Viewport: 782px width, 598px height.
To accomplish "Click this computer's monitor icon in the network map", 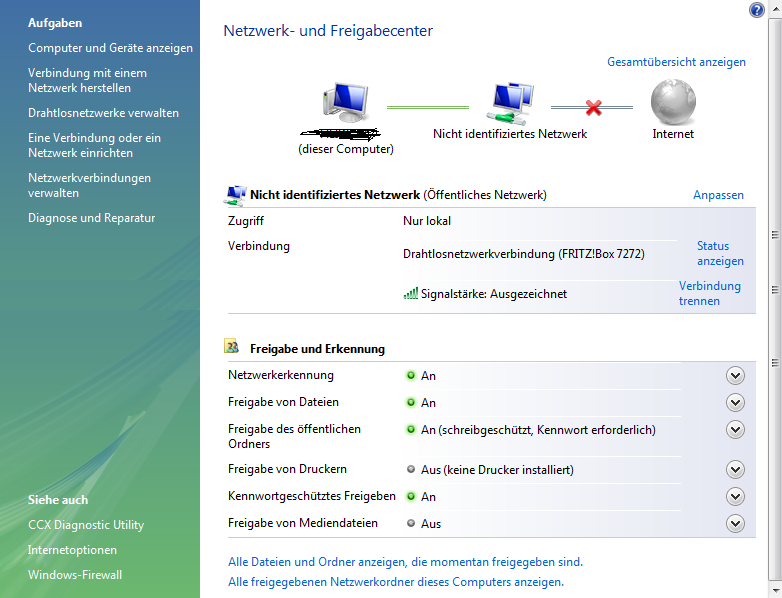I will tap(346, 102).
